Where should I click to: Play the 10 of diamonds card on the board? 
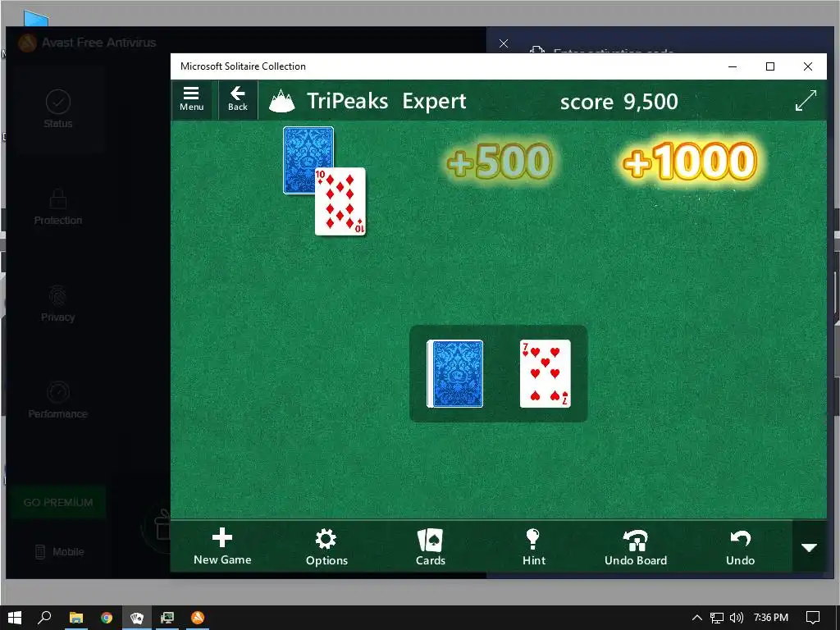pos(340,202)
